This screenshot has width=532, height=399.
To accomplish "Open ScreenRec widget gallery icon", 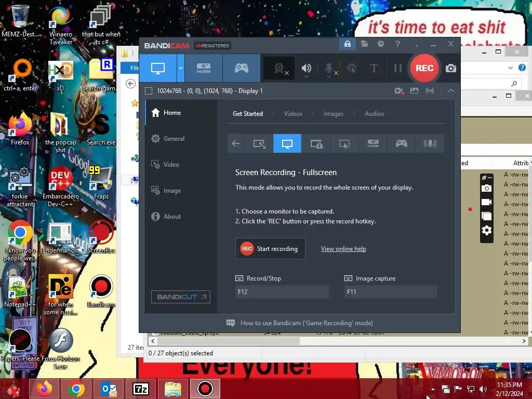I will [486, 217].
